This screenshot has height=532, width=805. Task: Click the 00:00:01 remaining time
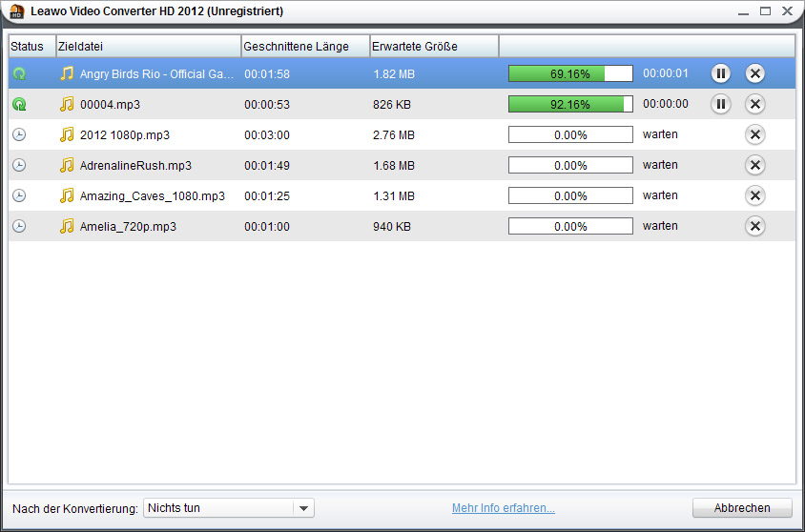(x=666, y=73)
